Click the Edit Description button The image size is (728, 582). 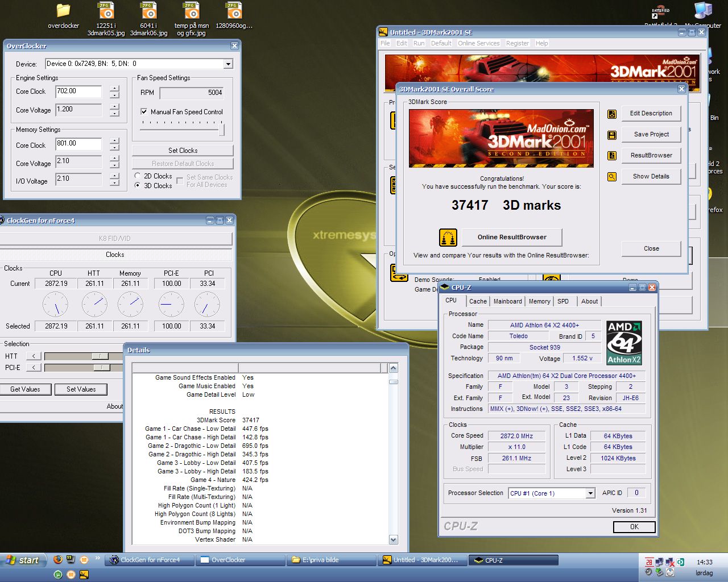651,114
